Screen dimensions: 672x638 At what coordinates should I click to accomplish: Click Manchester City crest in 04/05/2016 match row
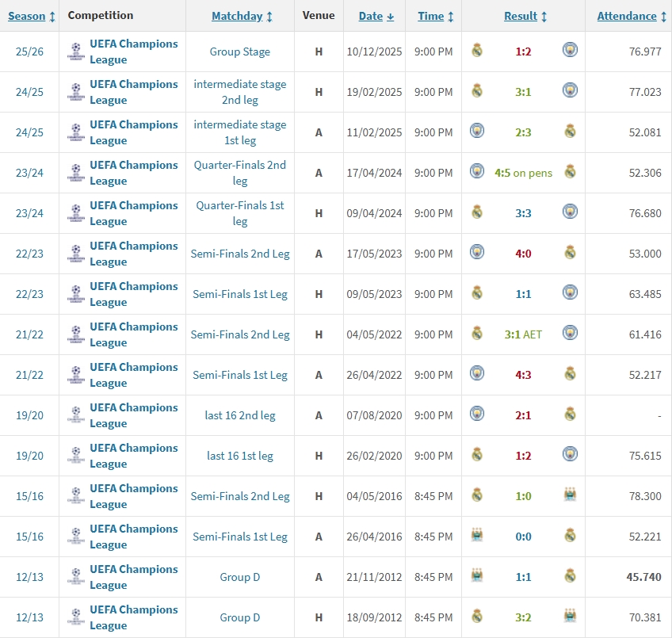click(x=570, y=495)
